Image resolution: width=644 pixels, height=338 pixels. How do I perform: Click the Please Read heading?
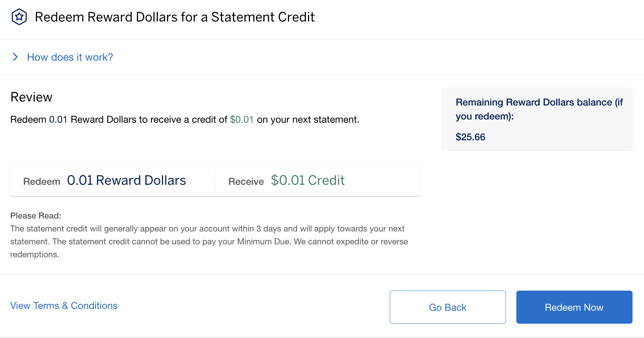click(x=36, y=216)
